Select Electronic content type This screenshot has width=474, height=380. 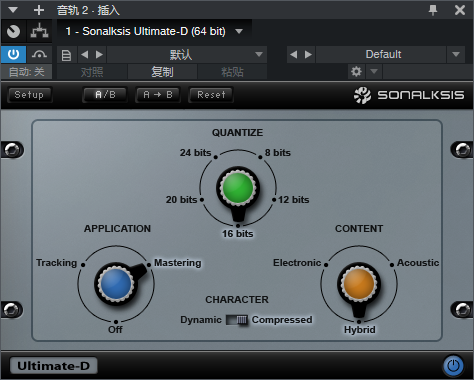[297, 263]
